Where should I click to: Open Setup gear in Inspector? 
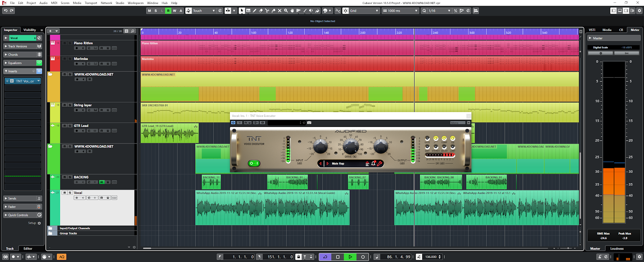(39, 223)
